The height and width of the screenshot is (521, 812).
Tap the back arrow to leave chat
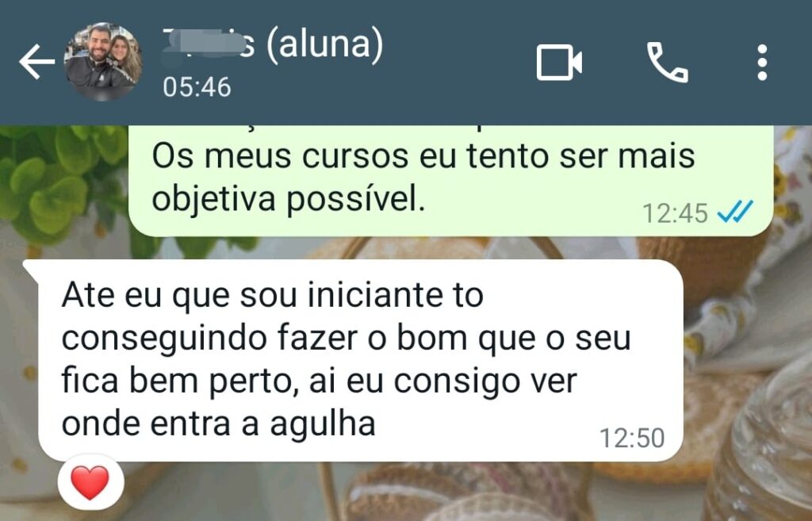coord(36,62)
